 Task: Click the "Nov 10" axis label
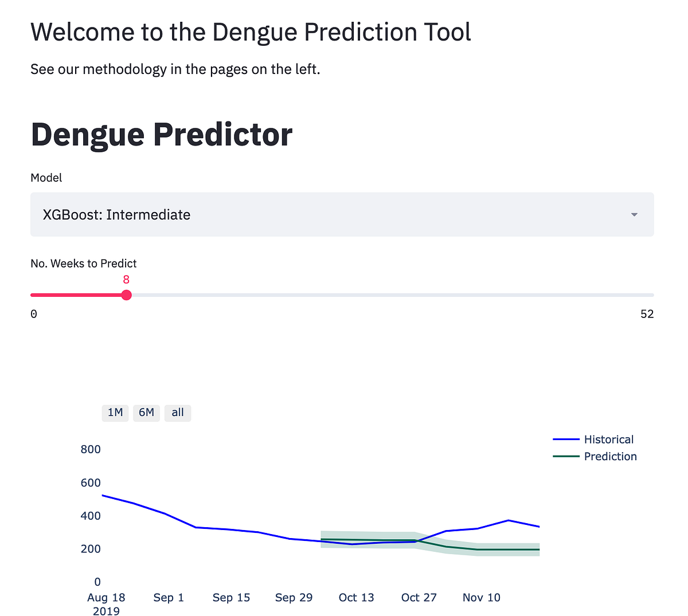point(481,597)
